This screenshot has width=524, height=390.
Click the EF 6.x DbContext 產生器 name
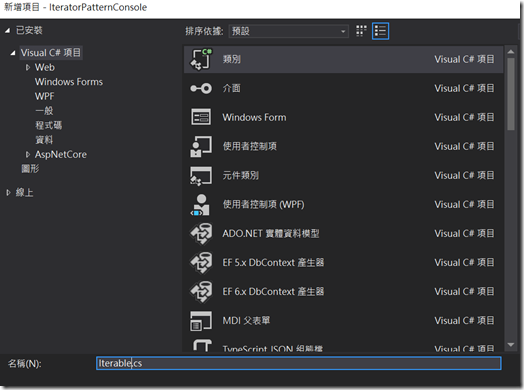tap(273, 292)
